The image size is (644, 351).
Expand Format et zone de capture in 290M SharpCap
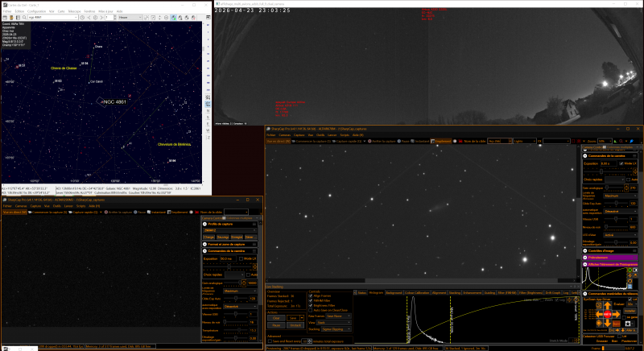(204, 244)
